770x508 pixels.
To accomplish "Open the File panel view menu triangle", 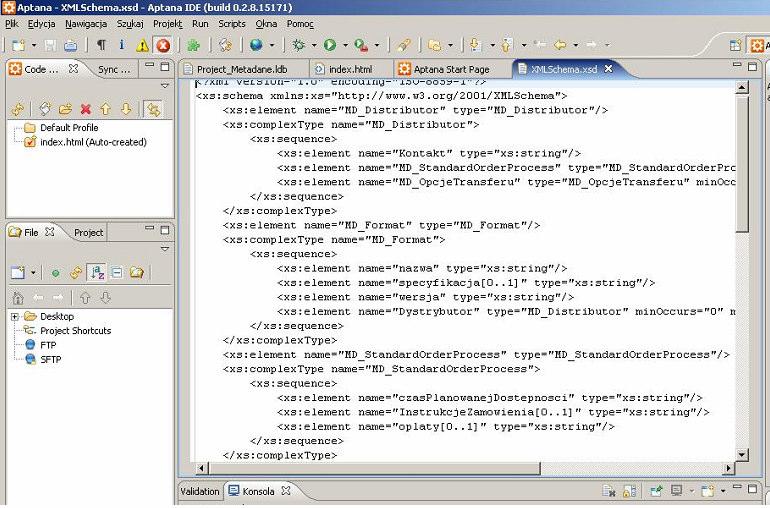I will [165, 249].
